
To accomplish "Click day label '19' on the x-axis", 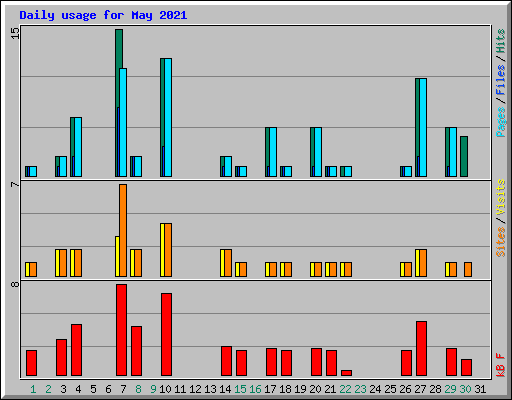I will 300,389.
